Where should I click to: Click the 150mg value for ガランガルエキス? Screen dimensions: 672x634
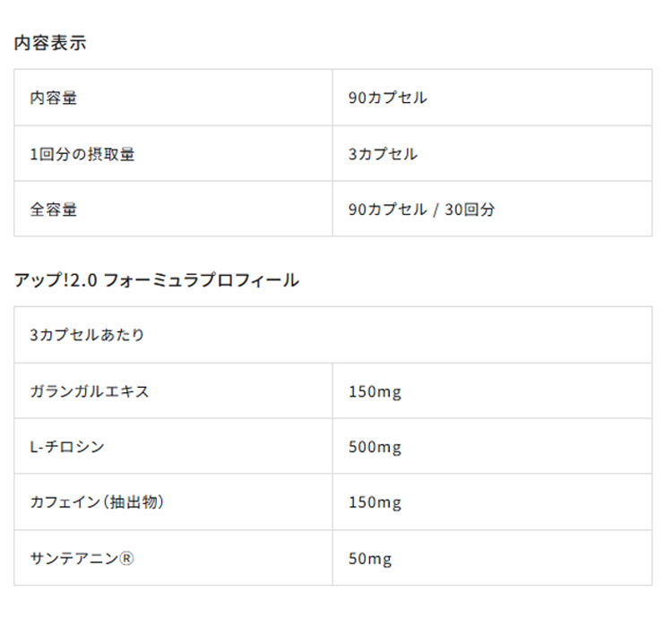pos(375,391)
